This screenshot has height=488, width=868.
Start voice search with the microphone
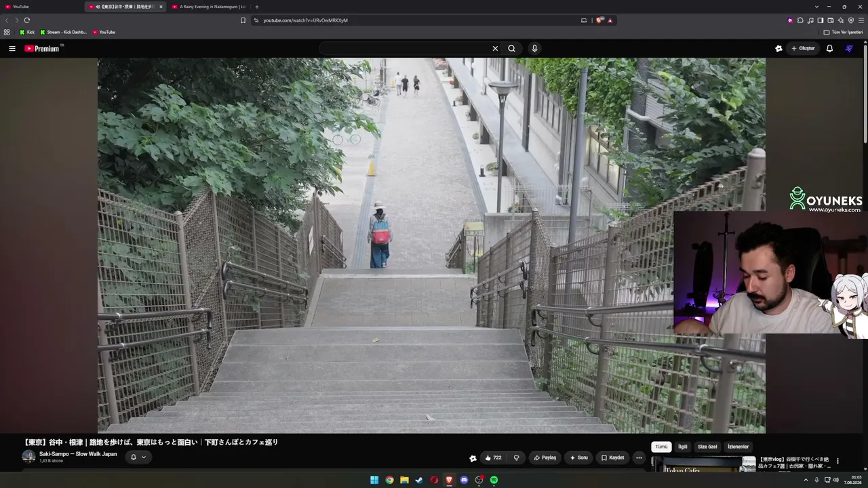534,49
